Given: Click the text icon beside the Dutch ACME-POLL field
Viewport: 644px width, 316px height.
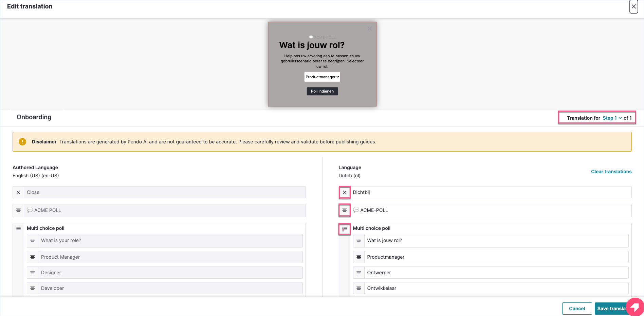Looking at the screenshot, I should [x=344, y=210].
